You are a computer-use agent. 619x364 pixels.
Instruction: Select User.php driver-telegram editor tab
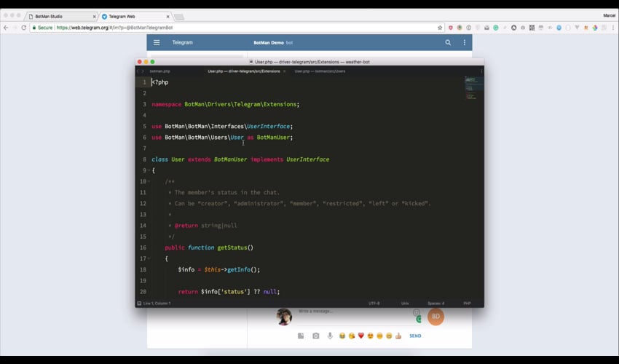tap(244, 71)
